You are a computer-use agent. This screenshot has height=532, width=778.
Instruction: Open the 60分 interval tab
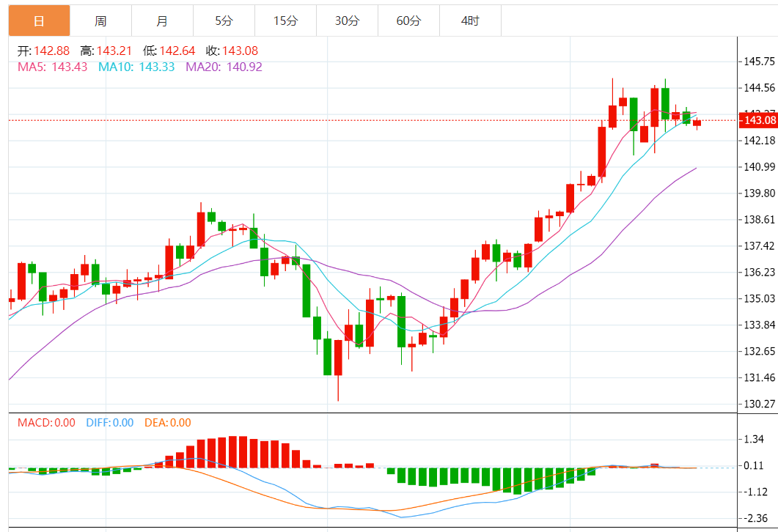click(x=408, y=21)
